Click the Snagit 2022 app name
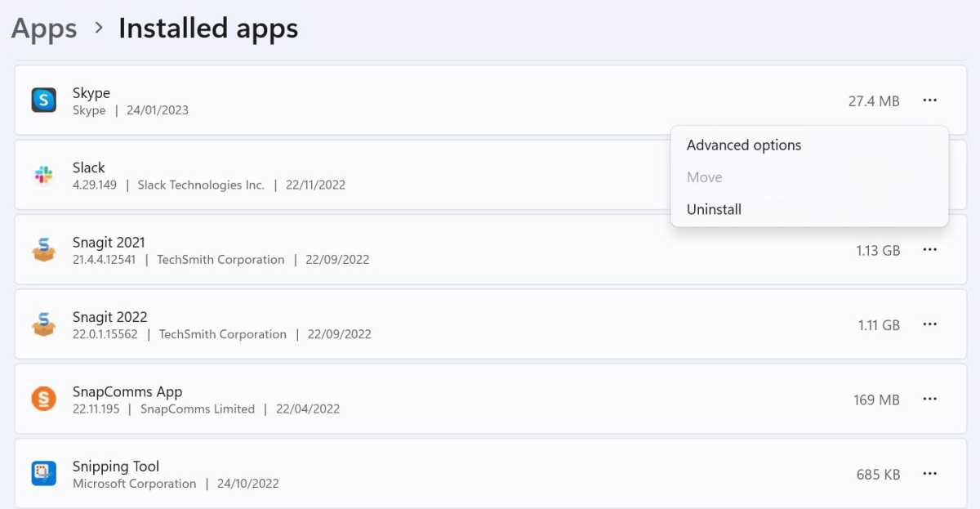This screenshot has height=509, width=980. (110, 317)
